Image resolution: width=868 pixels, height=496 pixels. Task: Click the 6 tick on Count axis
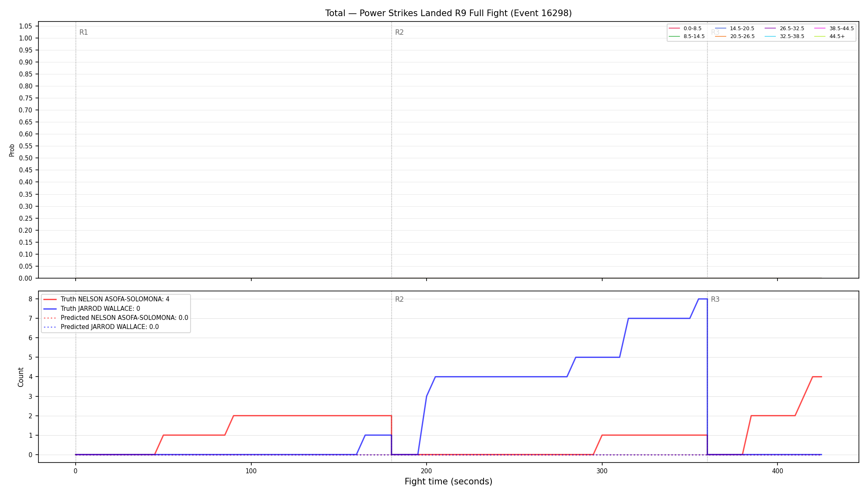tap(30, 338)
